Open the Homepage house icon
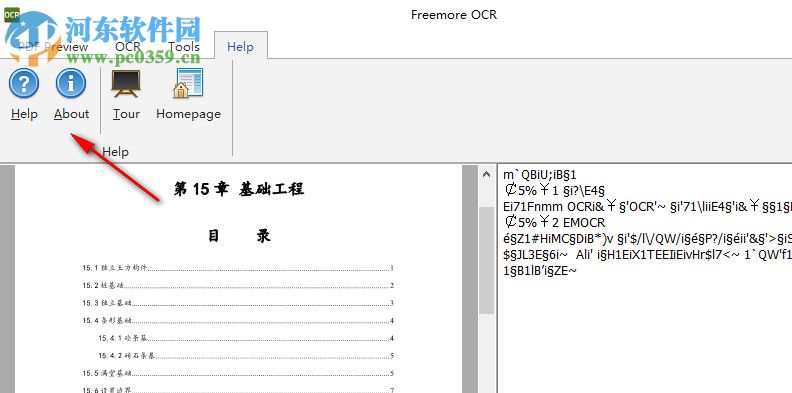This screenshot has height=393, width=792. coord(188,83)
